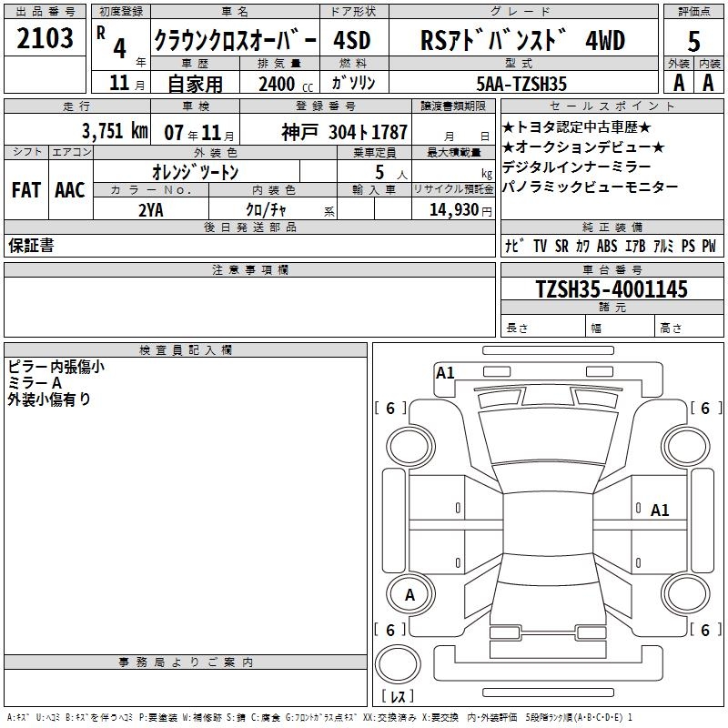Viewport: 728px width, 728px height.
Task: Click sales point ★オークションデビュー★
Action: point(583,147)
